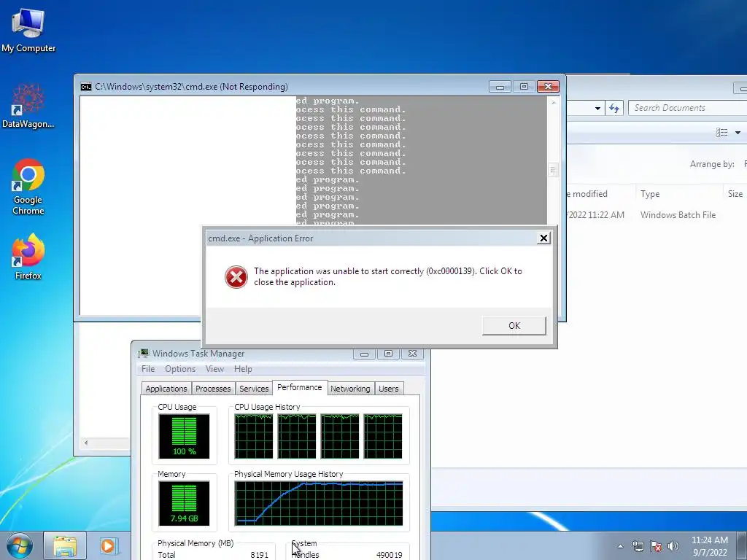The width and height of the screenshot is (747, 560).
Task: Switch to the Users tab
Action: [389, 389]
